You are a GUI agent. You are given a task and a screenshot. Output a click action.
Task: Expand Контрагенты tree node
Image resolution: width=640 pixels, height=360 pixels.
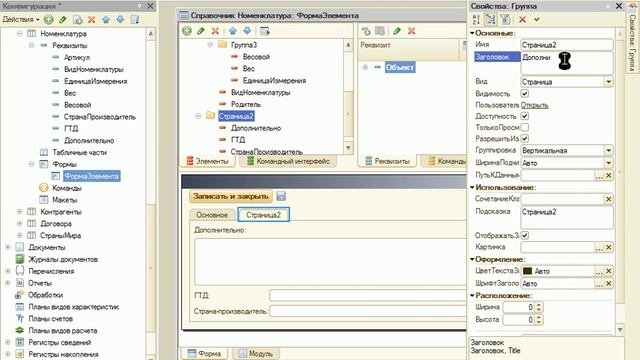[x=19, y=211]
